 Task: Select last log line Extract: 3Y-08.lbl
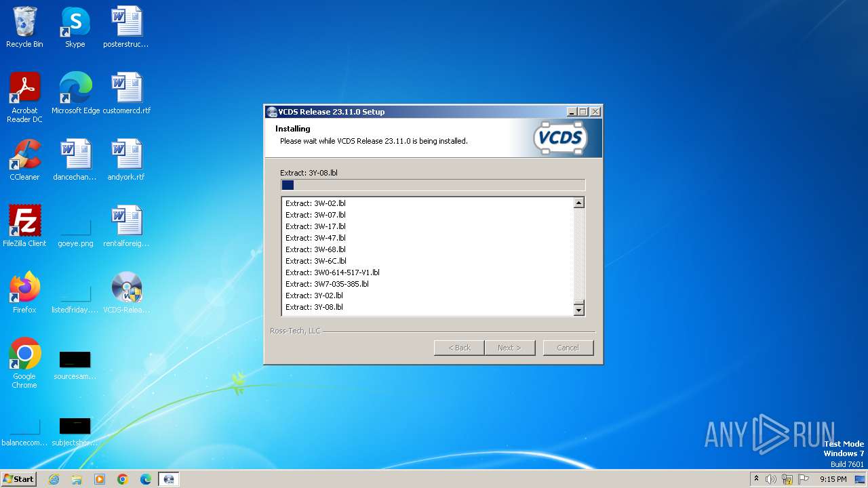click(314, 307)
